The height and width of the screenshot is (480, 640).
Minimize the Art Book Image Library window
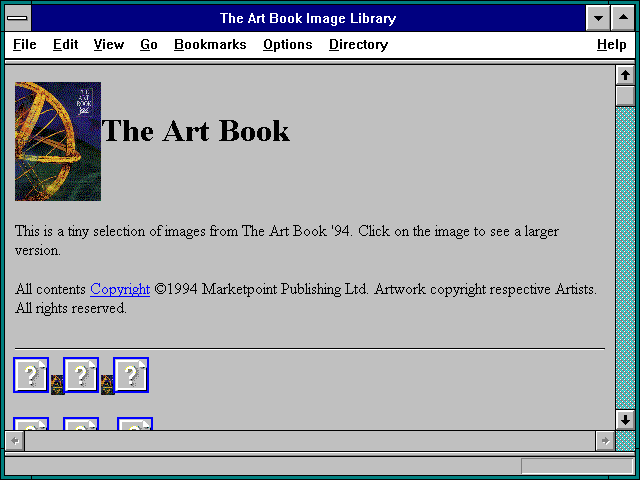(598, 18)
